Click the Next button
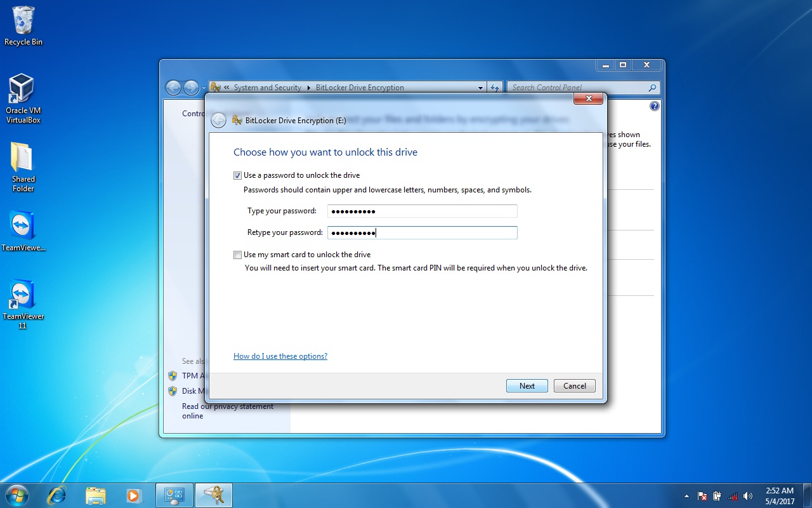This screenshot has height=508, width=812. coord(527,385)
